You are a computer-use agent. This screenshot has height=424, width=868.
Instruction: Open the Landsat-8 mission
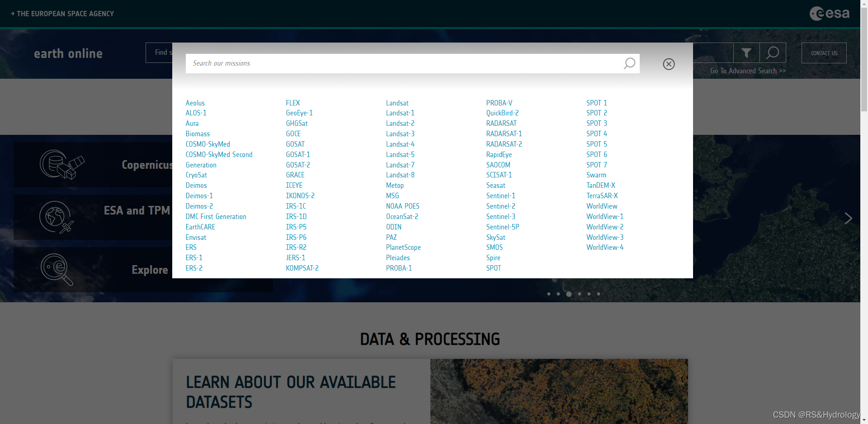(x=400, y=175)
